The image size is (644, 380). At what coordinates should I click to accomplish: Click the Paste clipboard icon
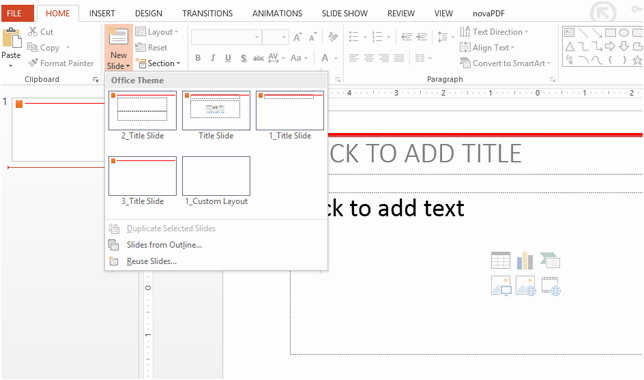[12, 38]
